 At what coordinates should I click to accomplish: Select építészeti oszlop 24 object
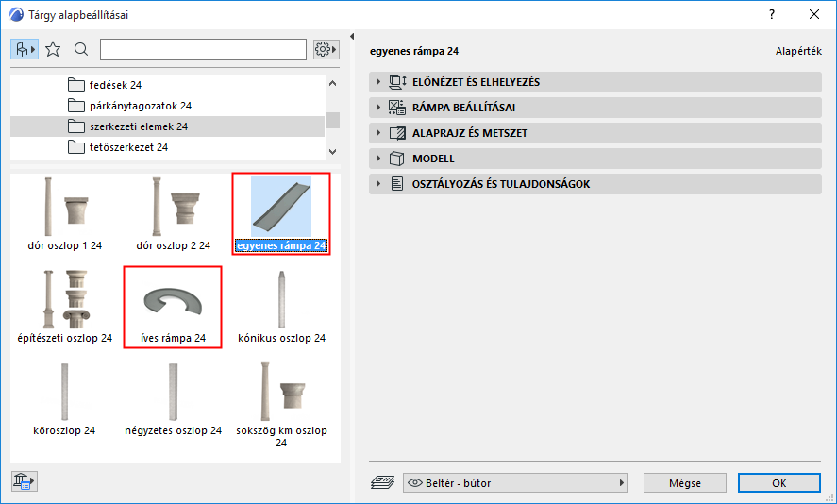point(65,307)
